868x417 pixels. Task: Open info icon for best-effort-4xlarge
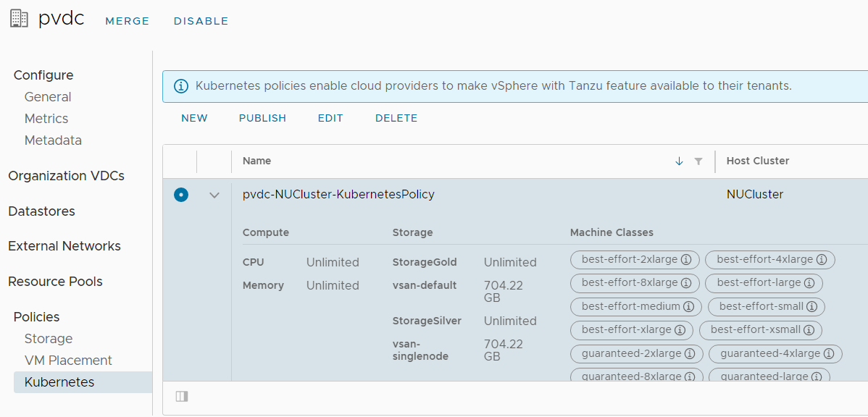(821, 259)
